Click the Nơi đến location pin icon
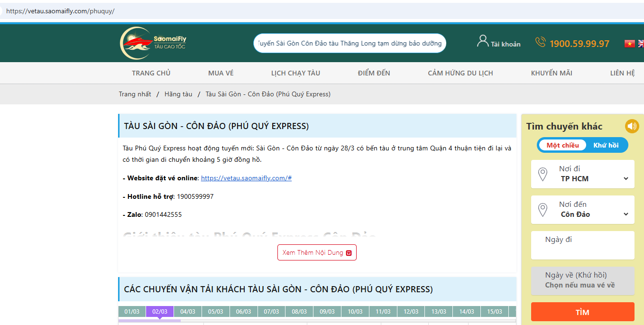The height and width of the screenshot is (325, 644). pos(543,210)
